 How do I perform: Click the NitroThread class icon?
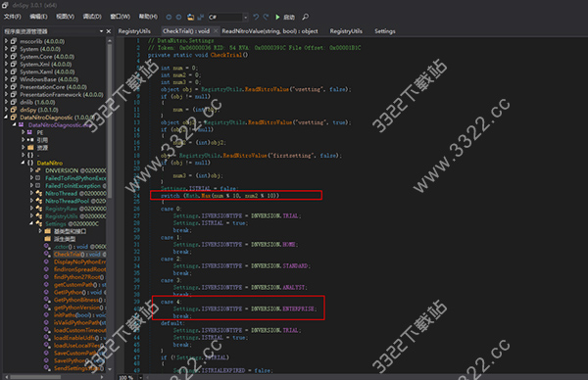38,193
